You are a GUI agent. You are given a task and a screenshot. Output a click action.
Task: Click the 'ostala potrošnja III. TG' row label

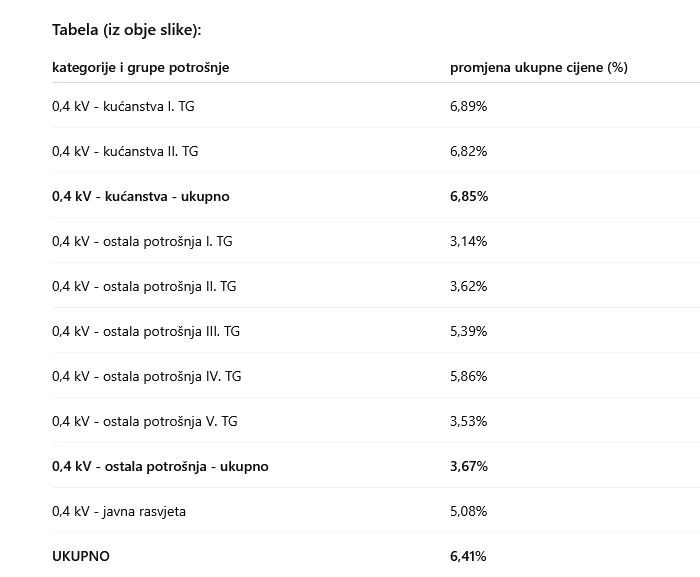[146, 331]
